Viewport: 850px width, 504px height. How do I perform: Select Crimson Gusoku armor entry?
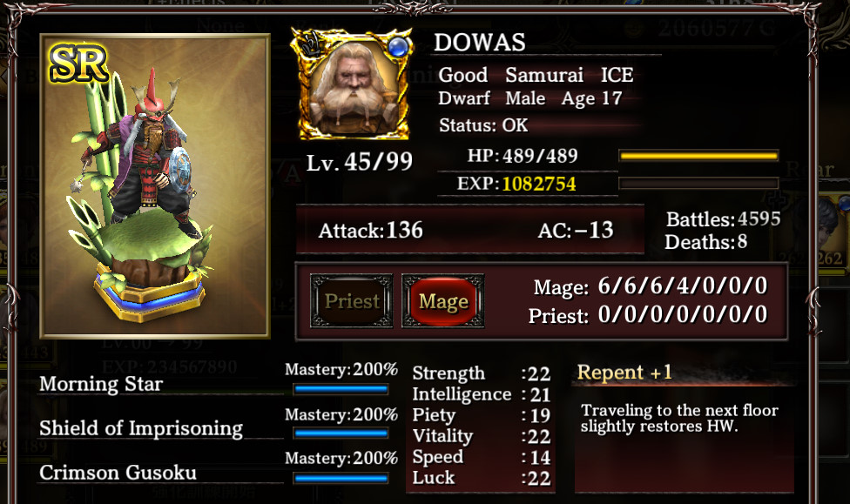[118, 473]
